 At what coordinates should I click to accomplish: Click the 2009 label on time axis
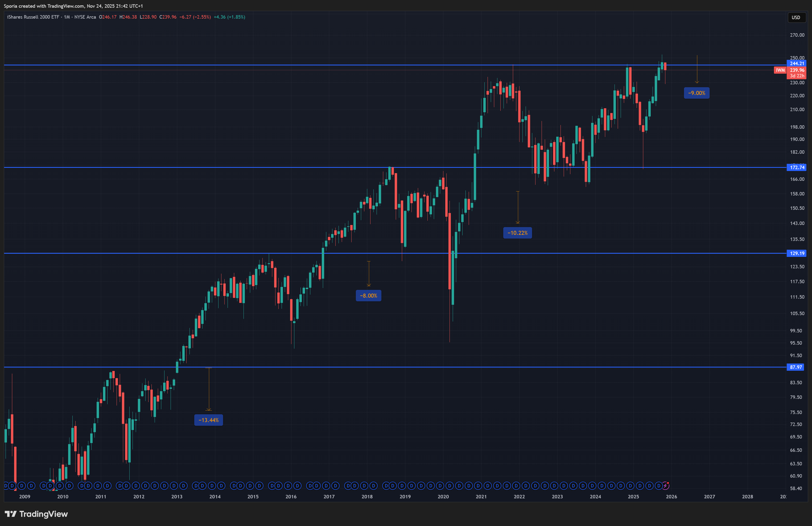(x=24, y=497)
